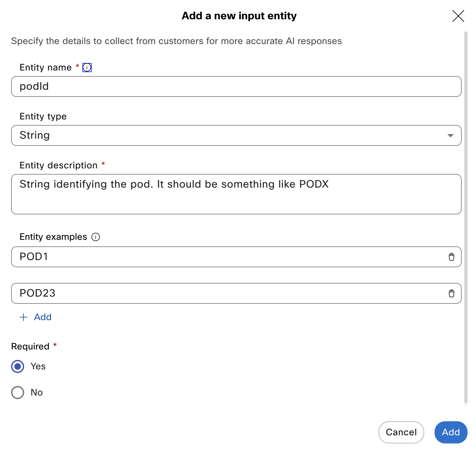This screenshot has width=476, height=449.
Task: Focus the POD1 example input field
Action: 228,257
